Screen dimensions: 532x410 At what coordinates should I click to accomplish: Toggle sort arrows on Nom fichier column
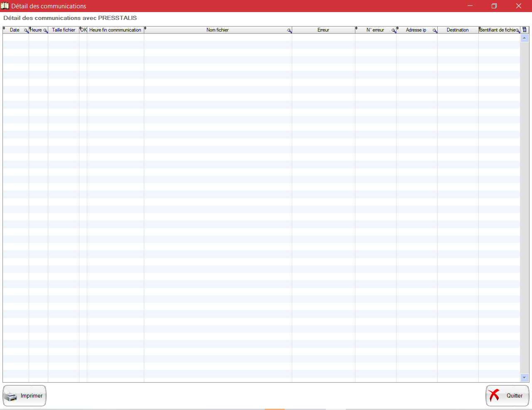[145, 28]
